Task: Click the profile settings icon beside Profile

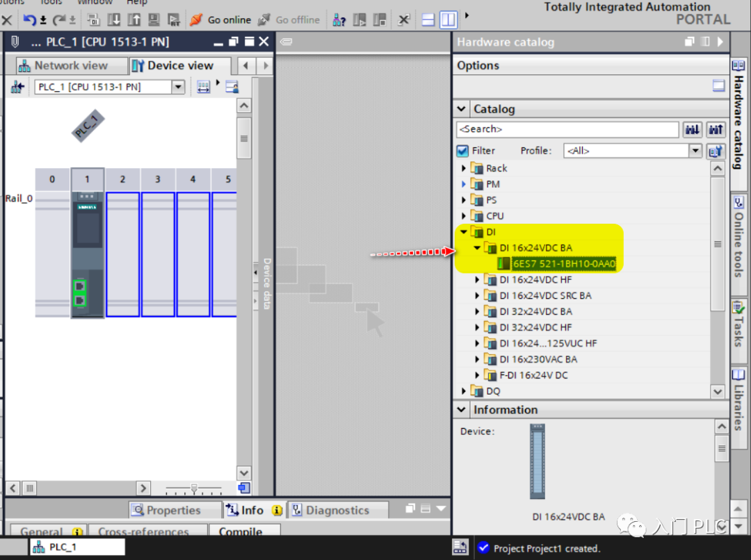Action: pyautogui.click(x=716, y=151)
